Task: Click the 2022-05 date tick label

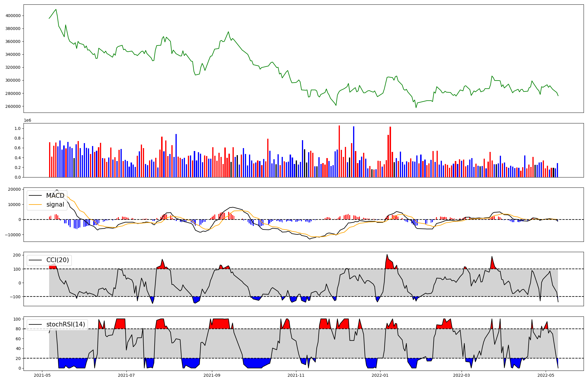Action: 546,375
